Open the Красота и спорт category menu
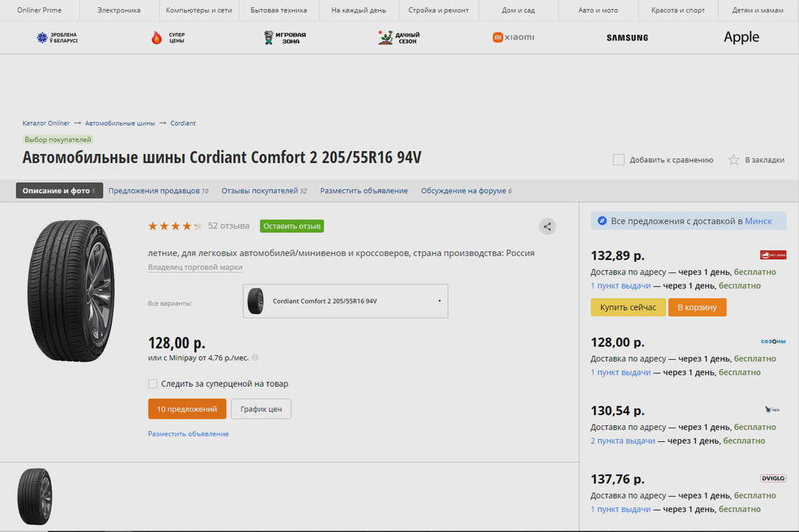The image size is (799, 532). coord(678,10)
